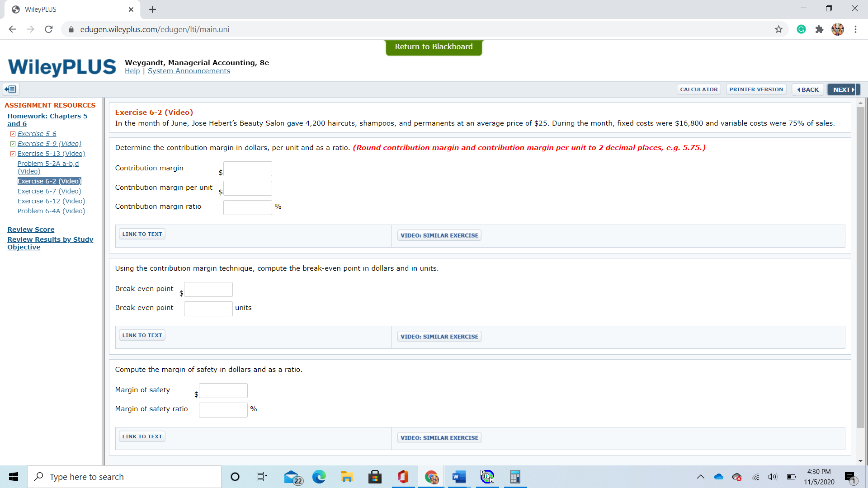Open a new browser tab
This screenshot has height=488, width=868.
[152, 9]
